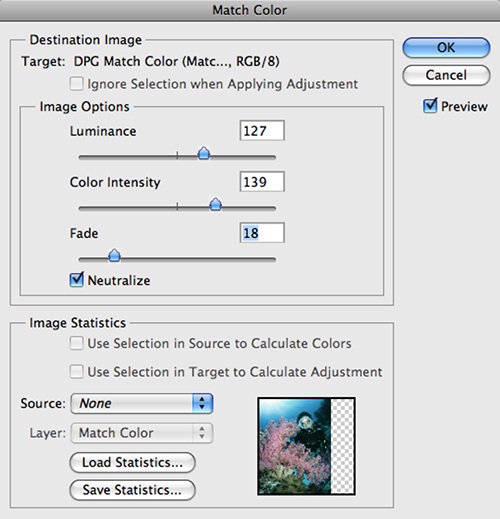
Task: Click the Match Color dialog title bar
Action: coord(250,10)
